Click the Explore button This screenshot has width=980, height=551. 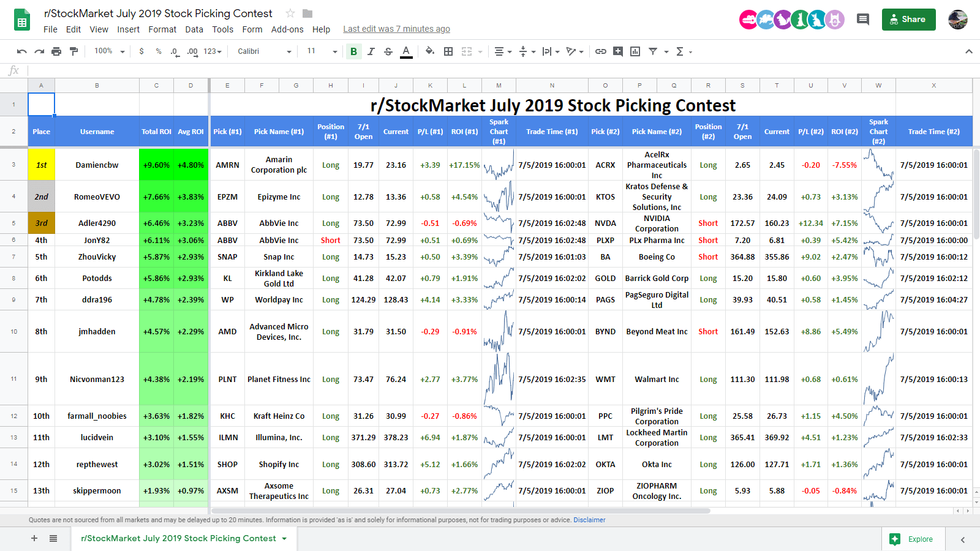pos(913,539)
